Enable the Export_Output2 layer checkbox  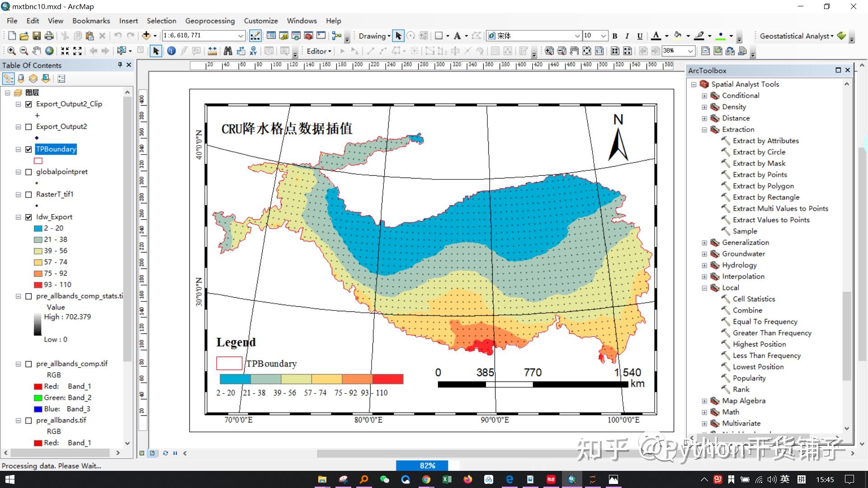pyautogui.click(x=29, y=127)
